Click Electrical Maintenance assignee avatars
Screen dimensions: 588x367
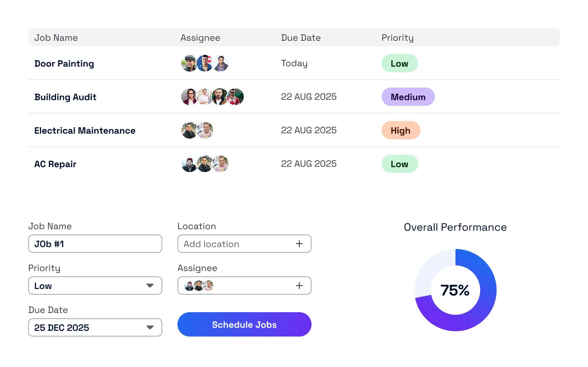pos(197,130)
